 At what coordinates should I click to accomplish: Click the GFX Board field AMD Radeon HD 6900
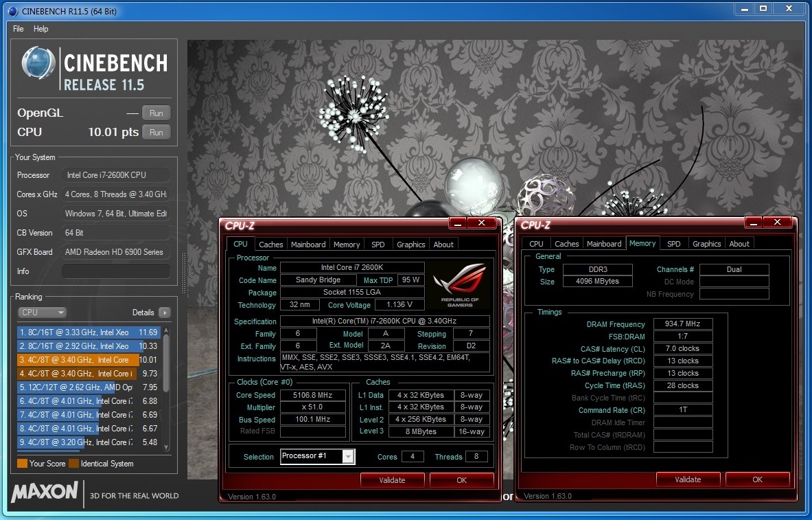(x=115, y=252)
